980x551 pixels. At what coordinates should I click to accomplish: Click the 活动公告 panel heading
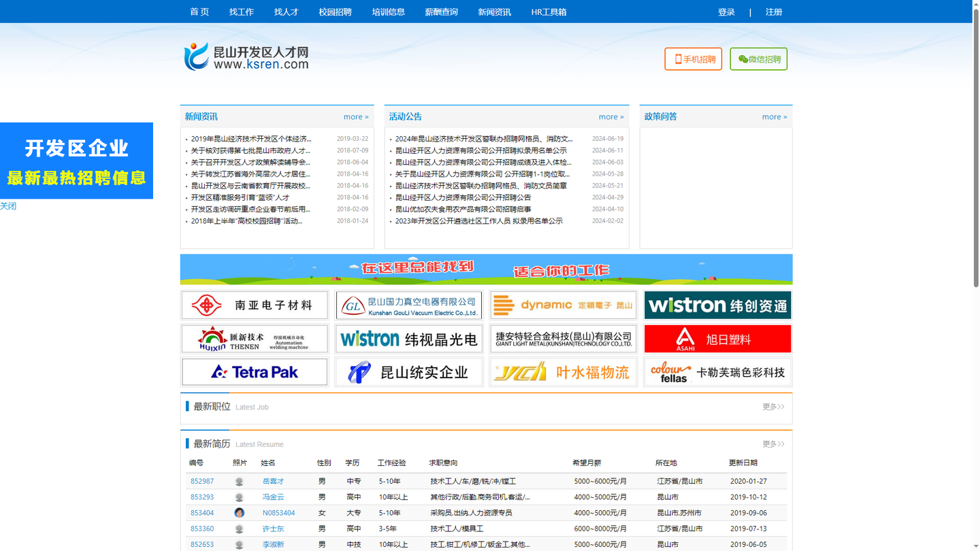click(x=405, y=116)
